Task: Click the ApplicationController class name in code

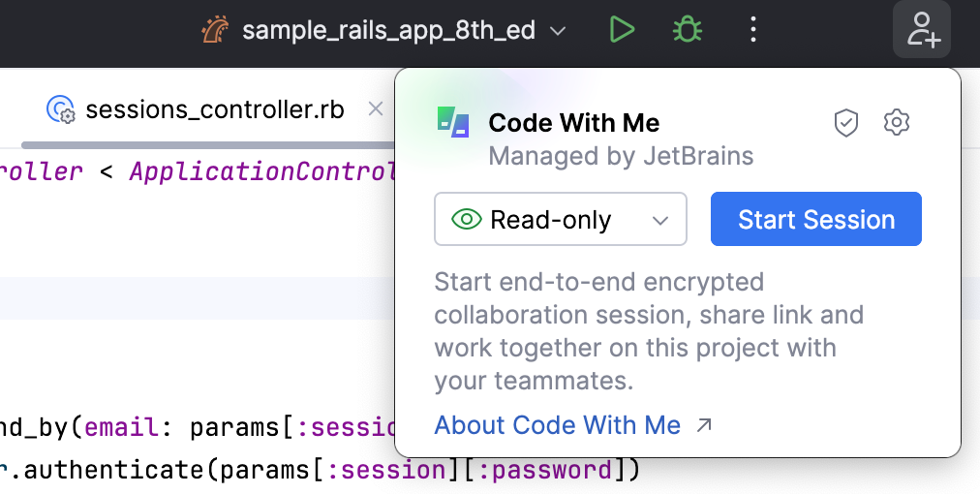Action: pos(262,171)
